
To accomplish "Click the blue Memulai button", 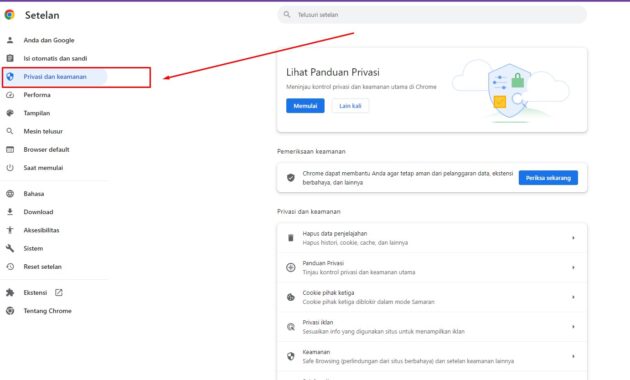I will 305,106.
